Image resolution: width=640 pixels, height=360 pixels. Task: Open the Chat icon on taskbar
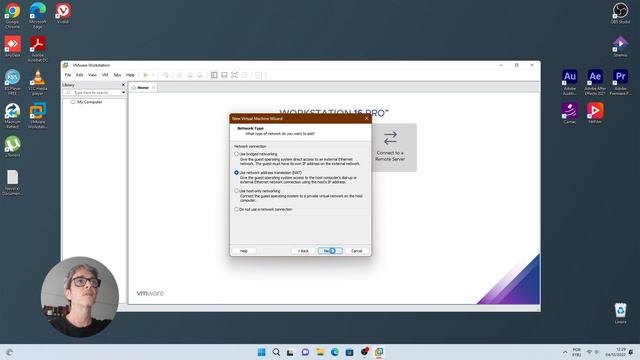(x=305, y=352)
